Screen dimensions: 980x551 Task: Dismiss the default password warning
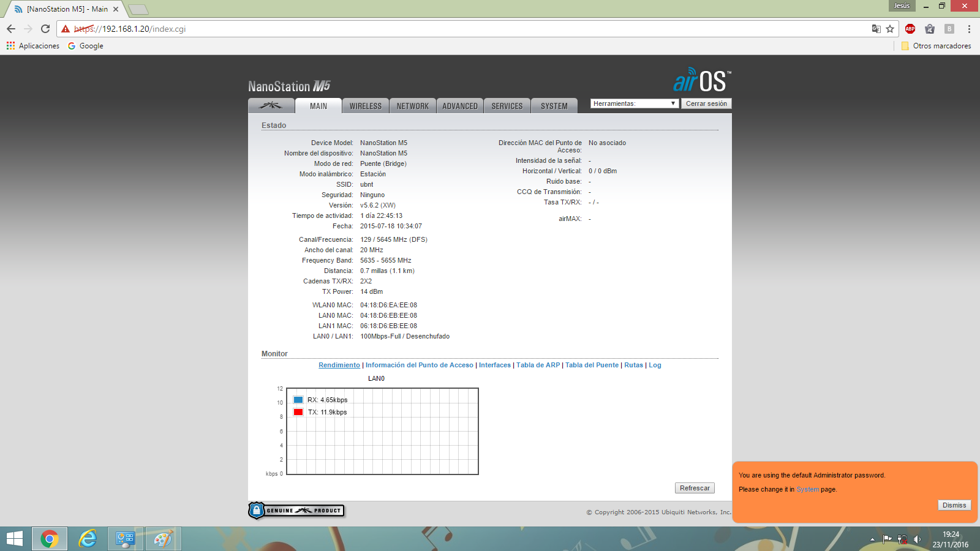[954, 505]
